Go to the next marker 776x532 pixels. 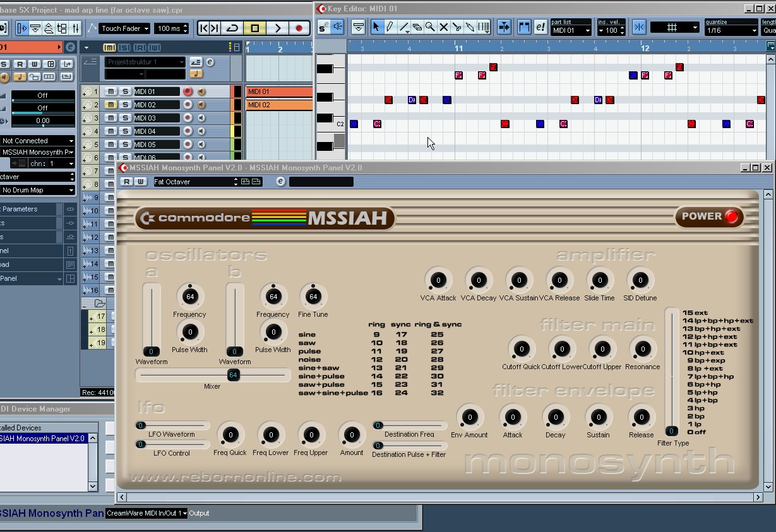pyautogui.click(x=215, y=28)
